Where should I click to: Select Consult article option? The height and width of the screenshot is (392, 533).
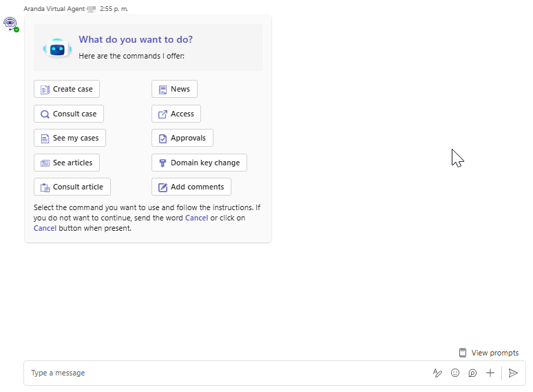click(72, 187)
